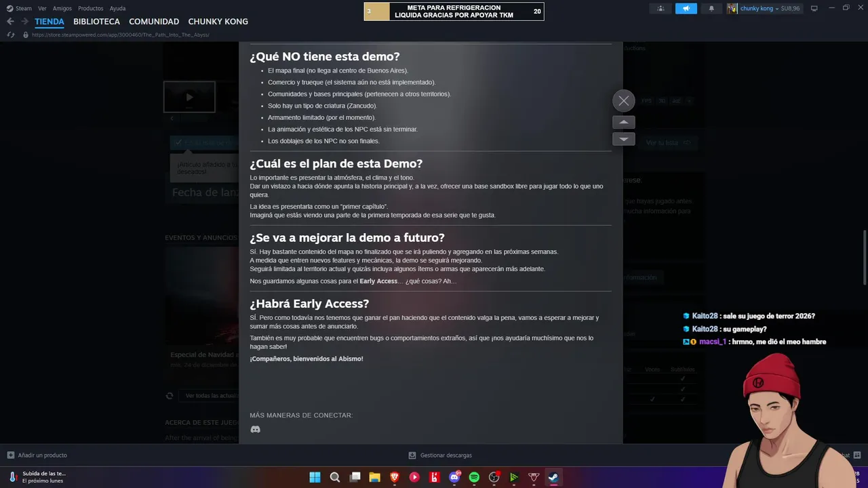Open the Steam notifications bell
The height and width of the screenshot is (488, 868).
711,8
